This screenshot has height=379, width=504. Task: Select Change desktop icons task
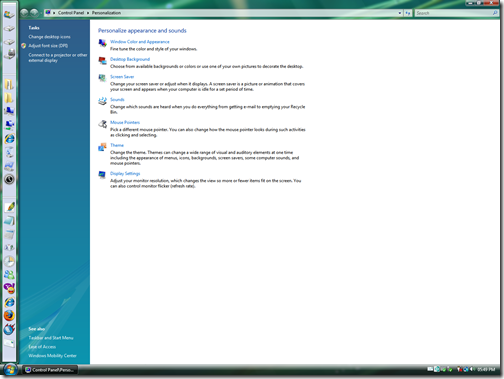tap(49, 37)
